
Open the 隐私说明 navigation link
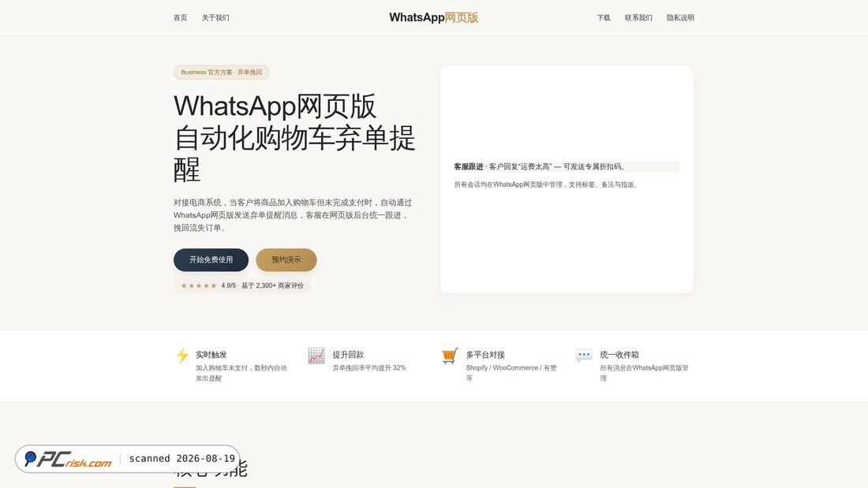coord(680,17)
